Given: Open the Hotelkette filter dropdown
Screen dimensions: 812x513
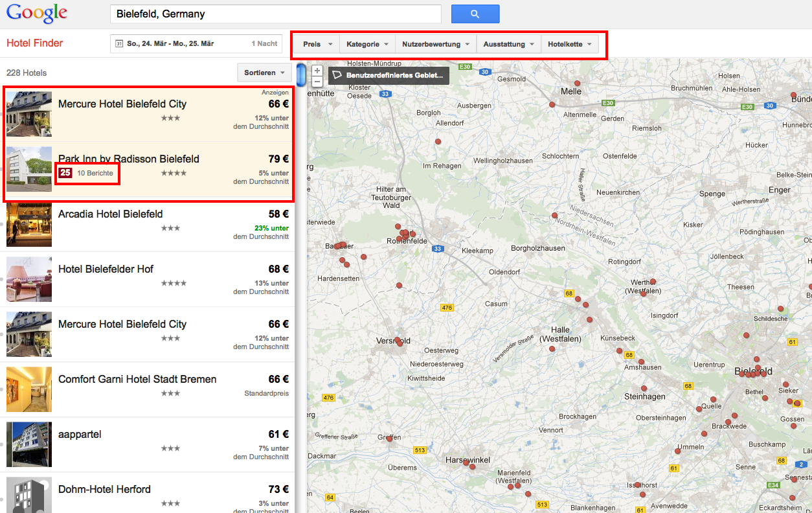Looking at the screenshot, I should coord(570,44).
